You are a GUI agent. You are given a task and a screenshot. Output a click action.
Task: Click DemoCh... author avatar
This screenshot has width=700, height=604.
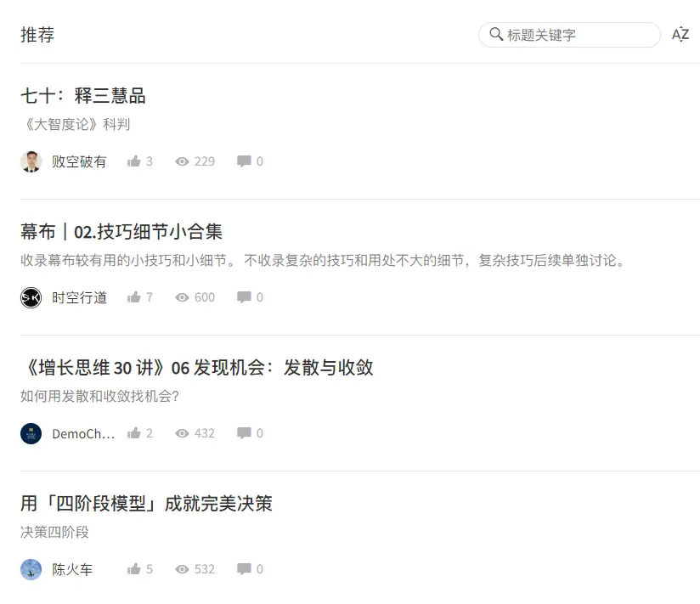(31, 433)
